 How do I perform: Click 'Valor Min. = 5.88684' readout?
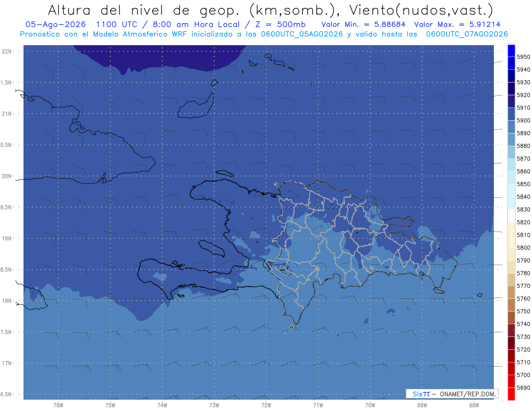364,24
